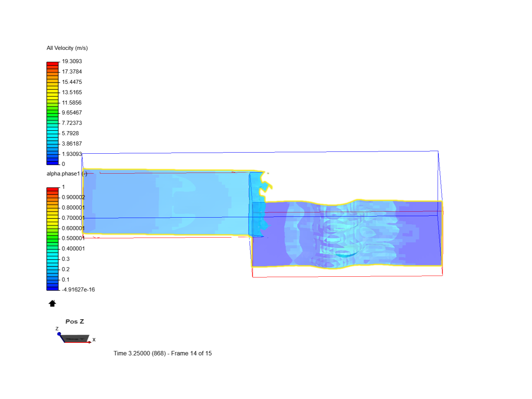Click velocity legend value 7.72373
532x399 pixels.
72,123
